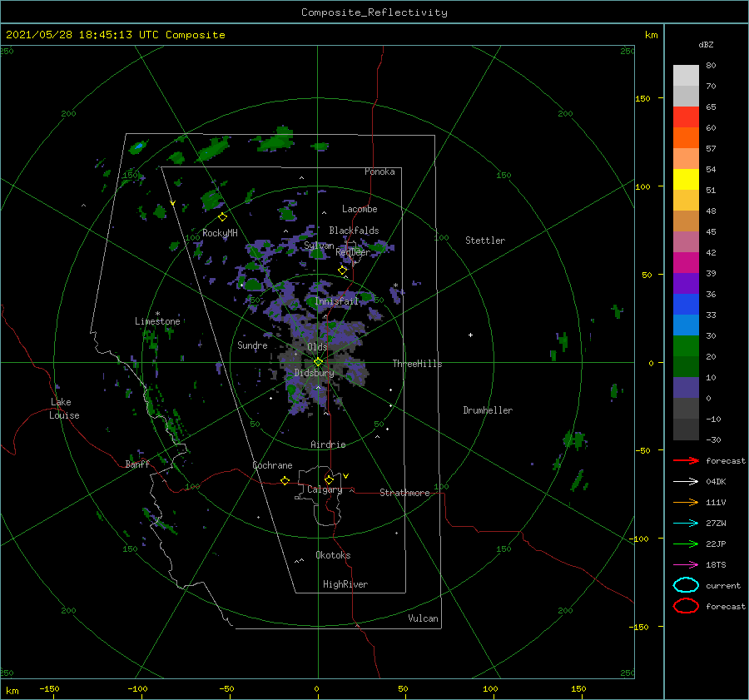Pick the royal blue swatch between 36 and 33
The image size is (749, 700).
coord(686,305)
